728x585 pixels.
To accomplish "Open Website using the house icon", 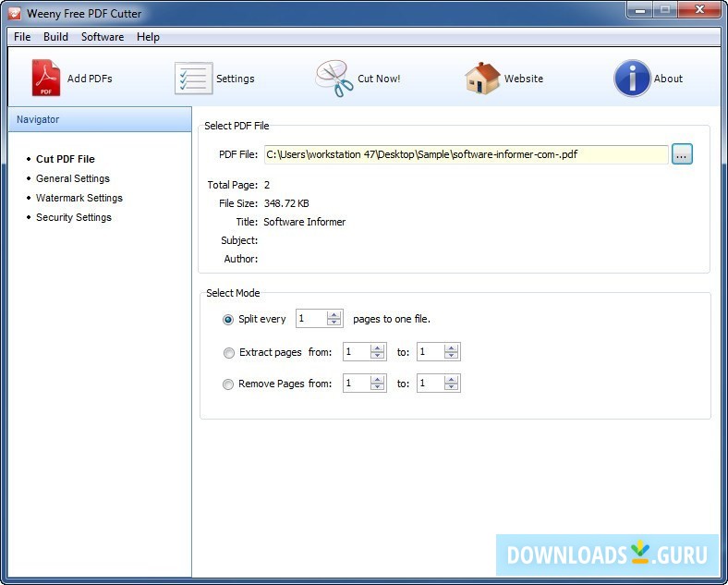I will click(x=482, y=78).
